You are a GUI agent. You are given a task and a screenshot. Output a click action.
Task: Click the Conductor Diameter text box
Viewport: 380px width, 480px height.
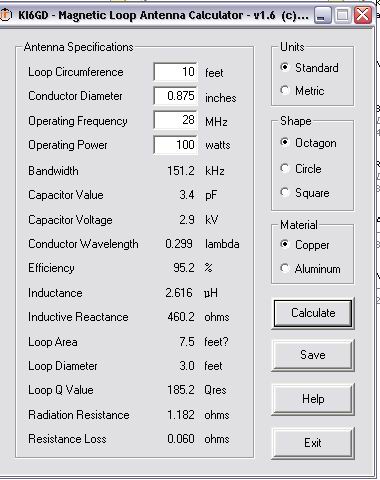(175, 96)
